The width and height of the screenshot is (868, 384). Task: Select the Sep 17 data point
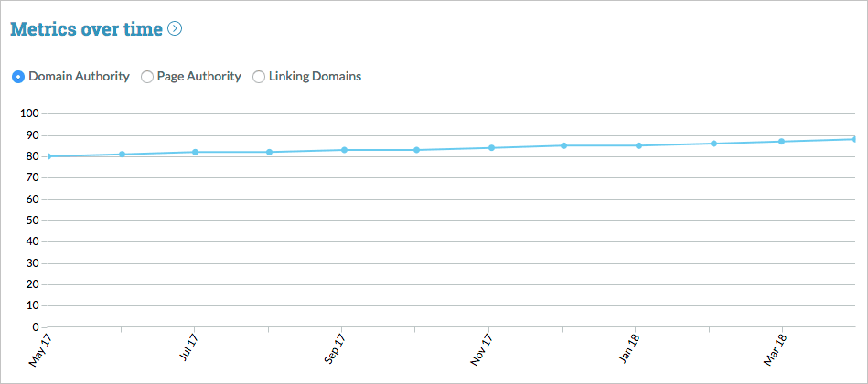coord(343,150)
